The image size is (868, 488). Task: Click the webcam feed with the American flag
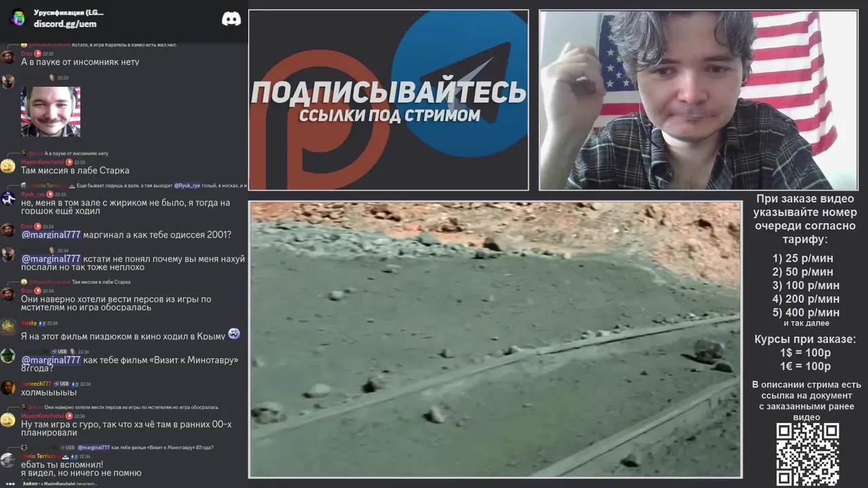click(x=698, y=100)
